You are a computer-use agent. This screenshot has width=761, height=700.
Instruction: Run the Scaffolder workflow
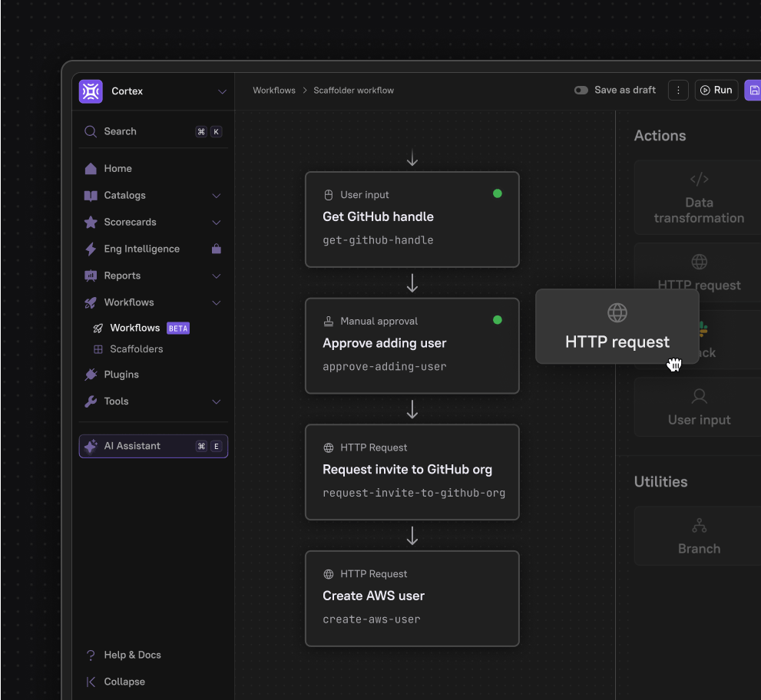(716, 90)
